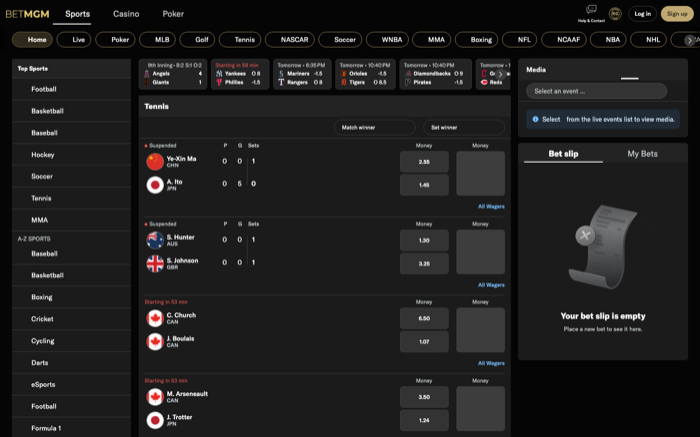Go to the NCAAF pill
The height and width of the screenshot is (437, 700).
click(x=564, y=40)
